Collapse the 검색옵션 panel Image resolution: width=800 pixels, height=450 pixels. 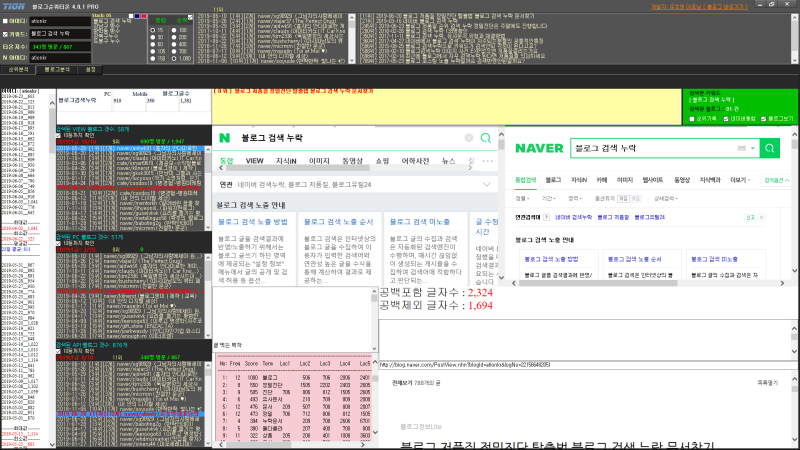point(777,180)
